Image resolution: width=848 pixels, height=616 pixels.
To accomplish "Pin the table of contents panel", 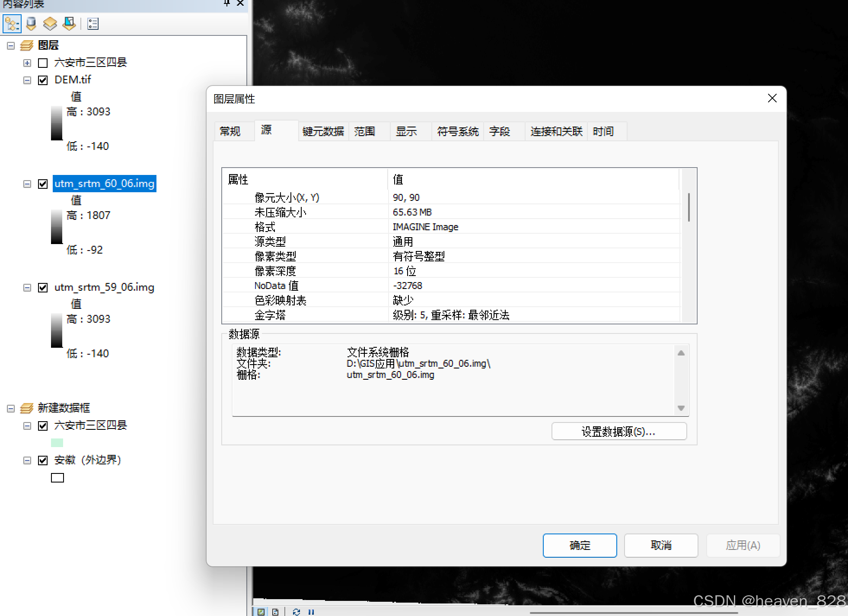I will (227, 3).
